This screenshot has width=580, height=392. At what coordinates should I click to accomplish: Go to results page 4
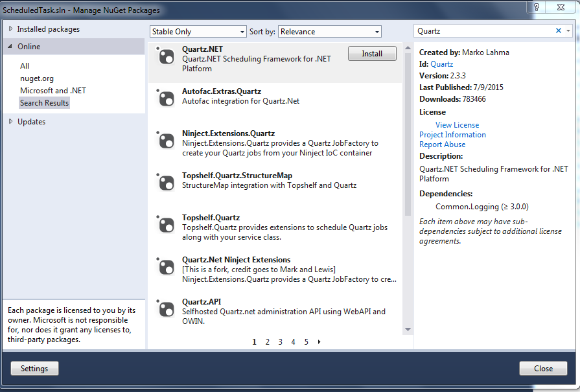pyautogui.click(x=294, y=342)
